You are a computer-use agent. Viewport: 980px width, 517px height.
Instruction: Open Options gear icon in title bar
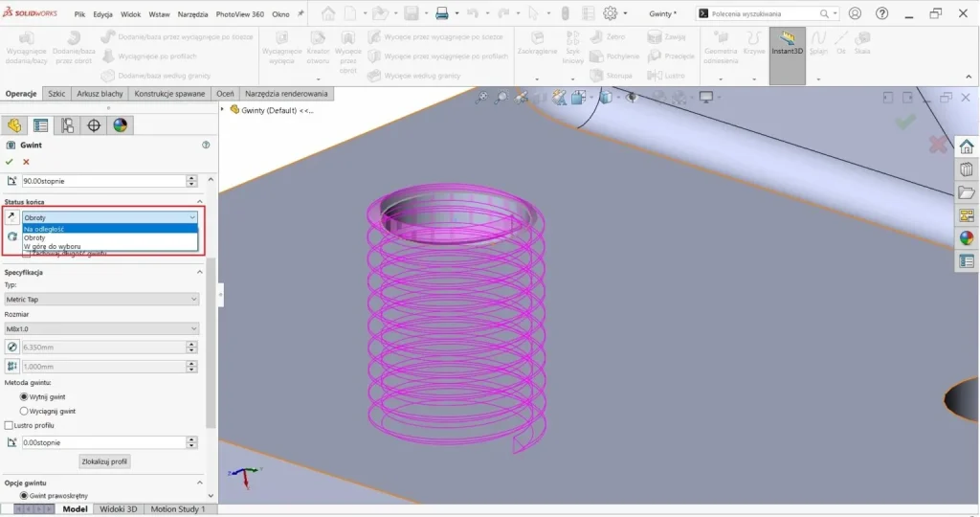click(x=610, y=13)
